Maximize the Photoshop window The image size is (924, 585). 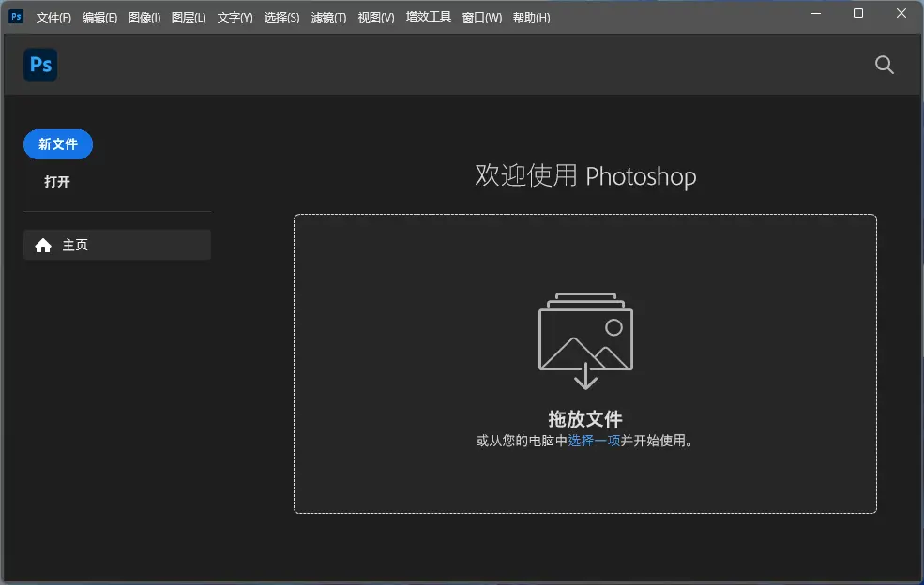[x=858, y=14]
